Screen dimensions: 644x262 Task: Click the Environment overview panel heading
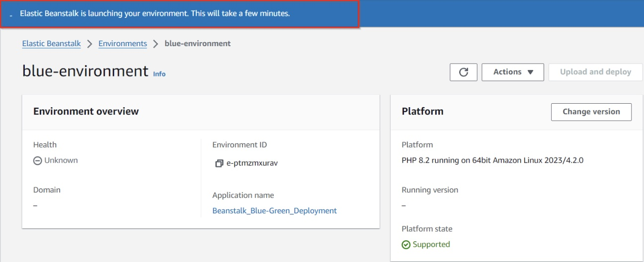click(86, 112)
